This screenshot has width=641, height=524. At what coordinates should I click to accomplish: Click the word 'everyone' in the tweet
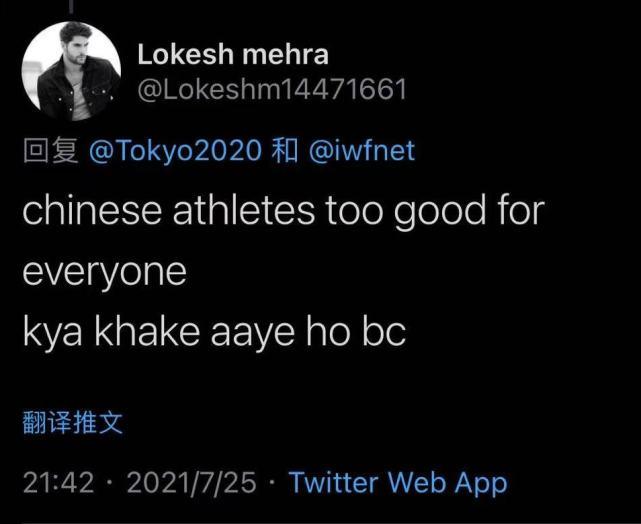click(x=105, y=273)
